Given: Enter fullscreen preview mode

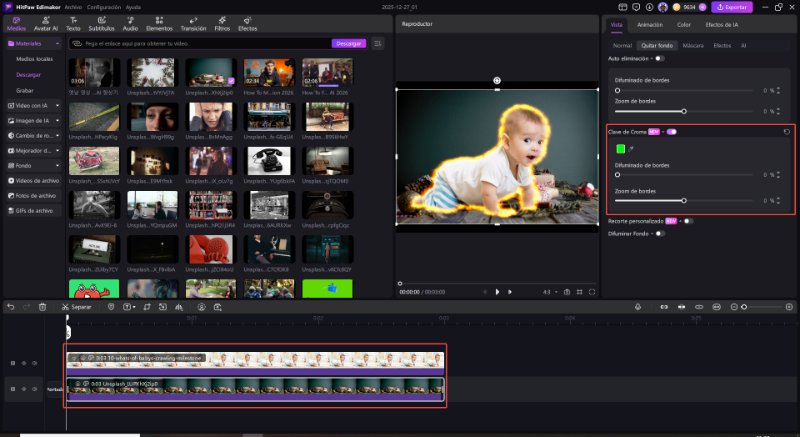Looking at the screenshot, I should 592,292.
